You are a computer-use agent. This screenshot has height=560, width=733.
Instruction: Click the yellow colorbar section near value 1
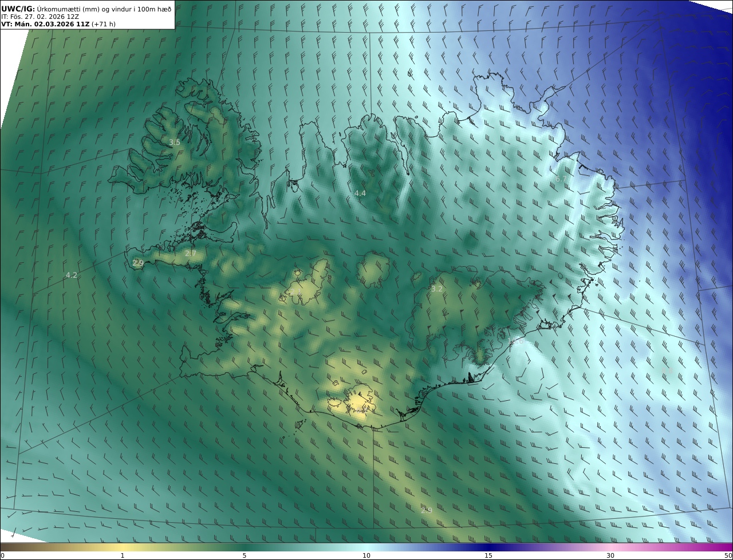pyautogui.click(x=122, y=547)
